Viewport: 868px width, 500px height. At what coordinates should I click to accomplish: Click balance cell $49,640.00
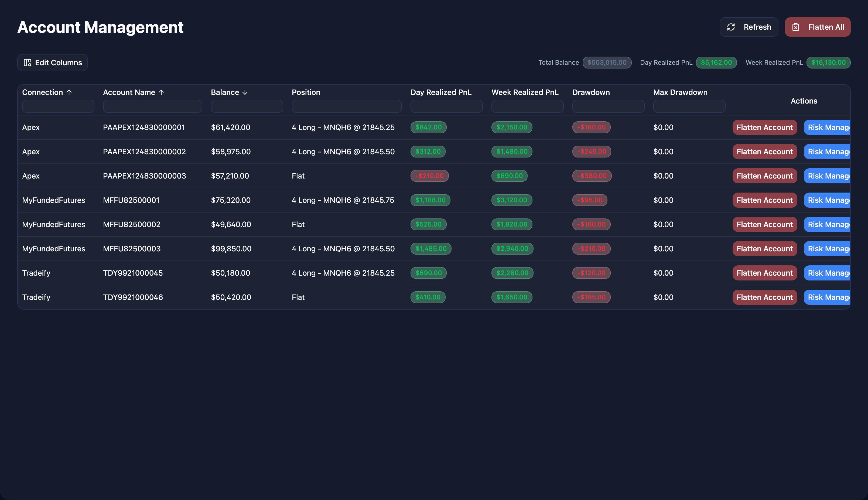click(x=231, y=225)
